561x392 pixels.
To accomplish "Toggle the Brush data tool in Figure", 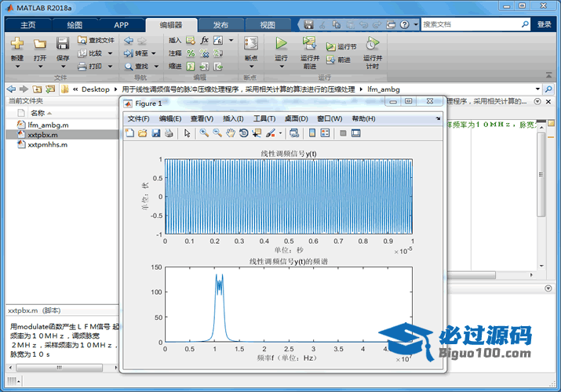I will point(271,133).
